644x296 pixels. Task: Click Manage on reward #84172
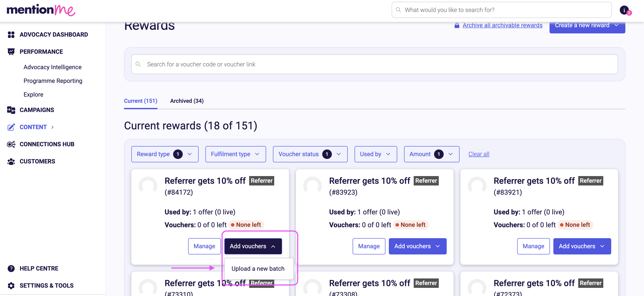pyautogui.click(x=204, y=246)
